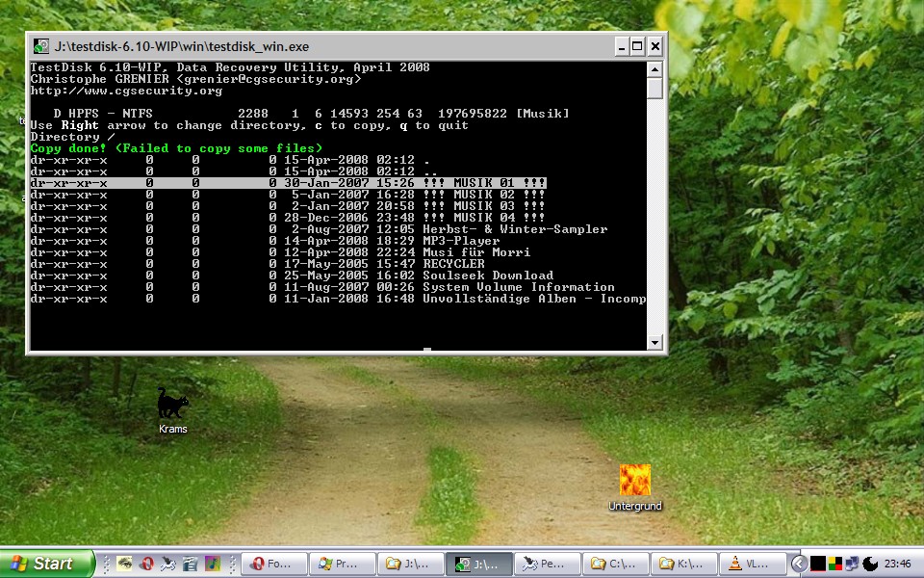Select the '!!! MUSIK 02 !!!' directory row
Viewport: 924px width, 578px height.
coord(287,195)
